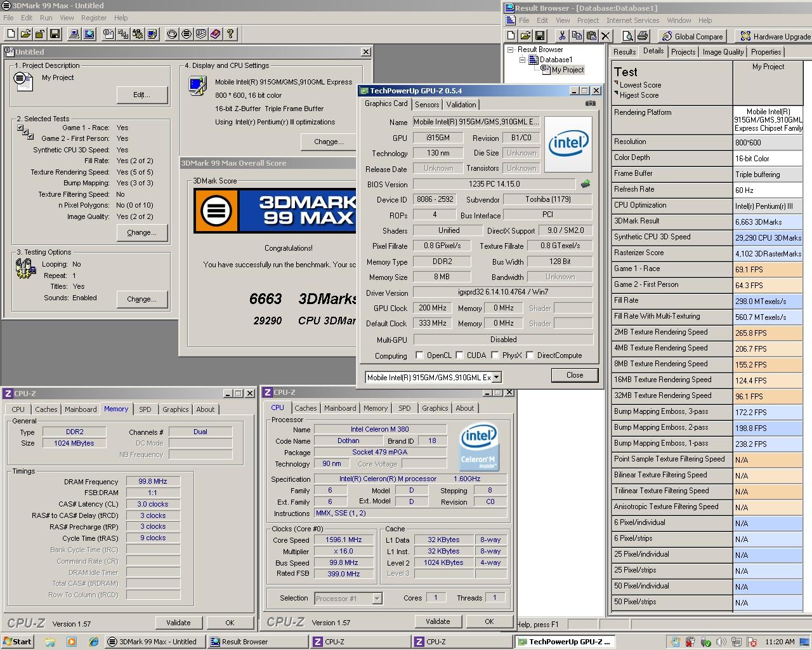The image size is (812, 650).
Task: Click the result browser magnifier icon in 3DMark toolbar
Action: (x=89, y=34)
